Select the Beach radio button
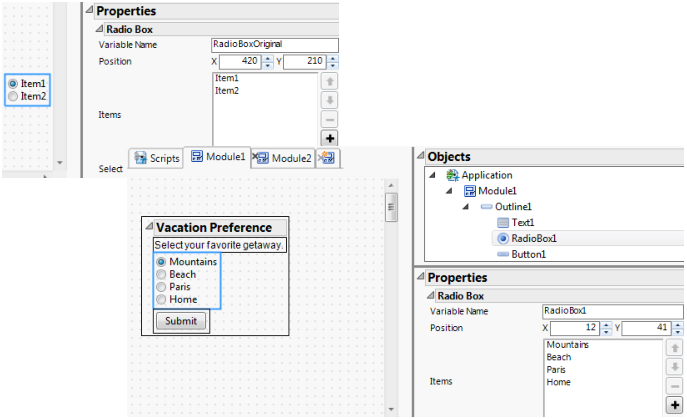Screen dimensions: 687x419 (160, 274)
